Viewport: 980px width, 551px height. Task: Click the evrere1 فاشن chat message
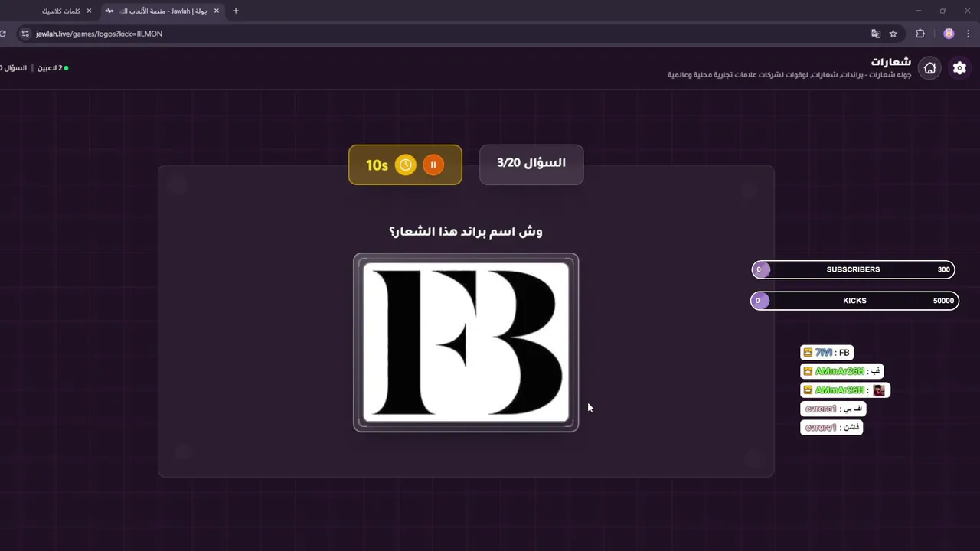[831, 428]
